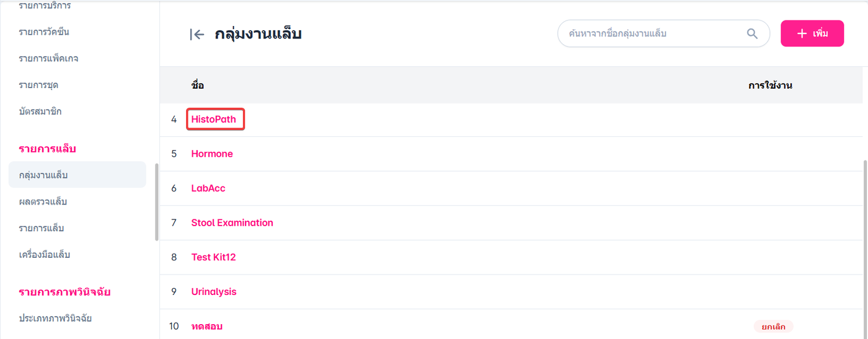Select รายการแพ็คเกจ in the sidebar

tap(48, 59)
